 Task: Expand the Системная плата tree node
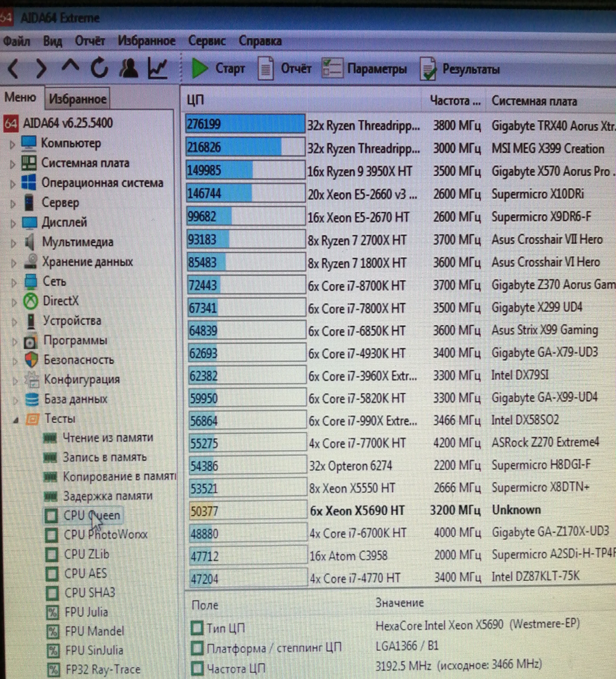pyautogui.click(x=12, y=164)
